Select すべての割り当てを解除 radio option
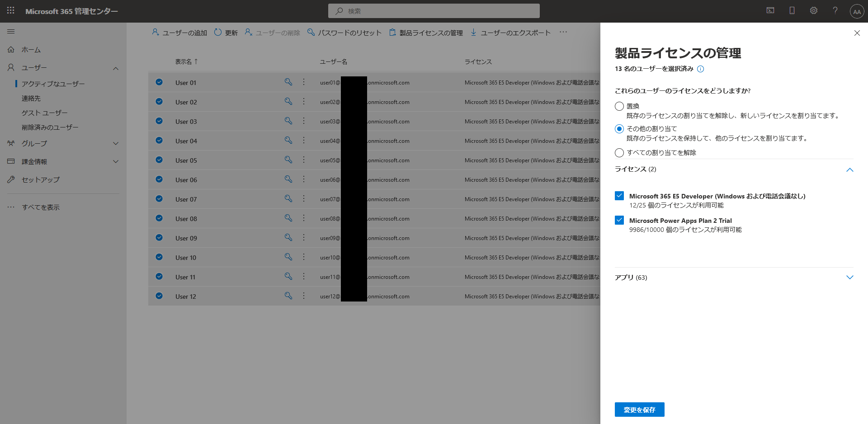868x424 pixels. coord(619,153)
